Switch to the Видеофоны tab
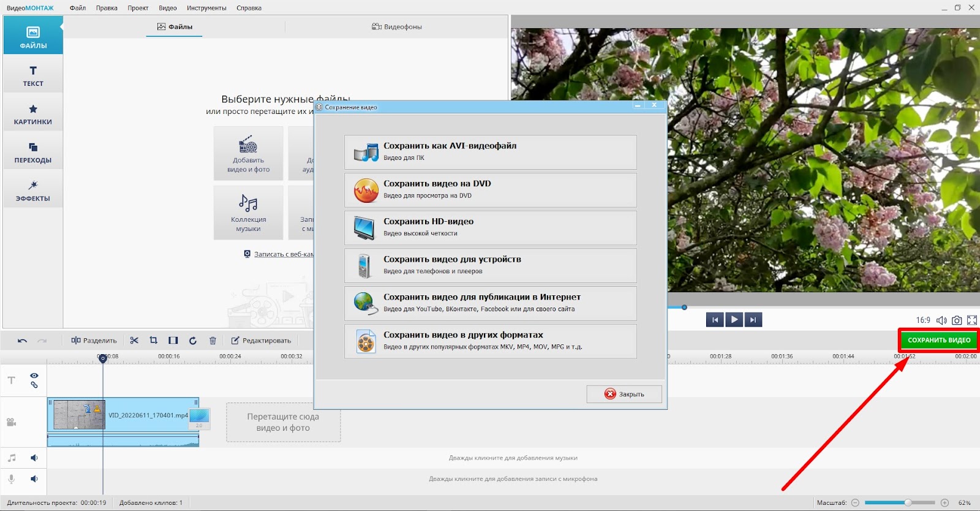This screenshot has height=511, width=980. click(397, 27)
